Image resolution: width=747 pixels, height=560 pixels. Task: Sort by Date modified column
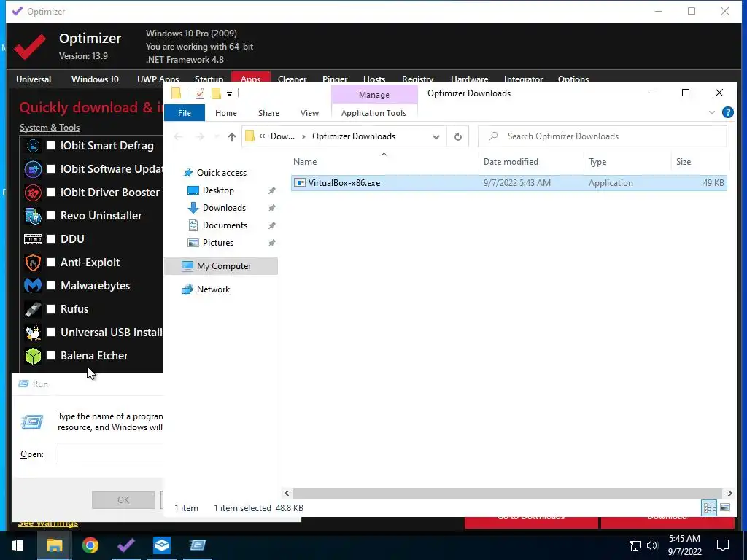point(531,162)
